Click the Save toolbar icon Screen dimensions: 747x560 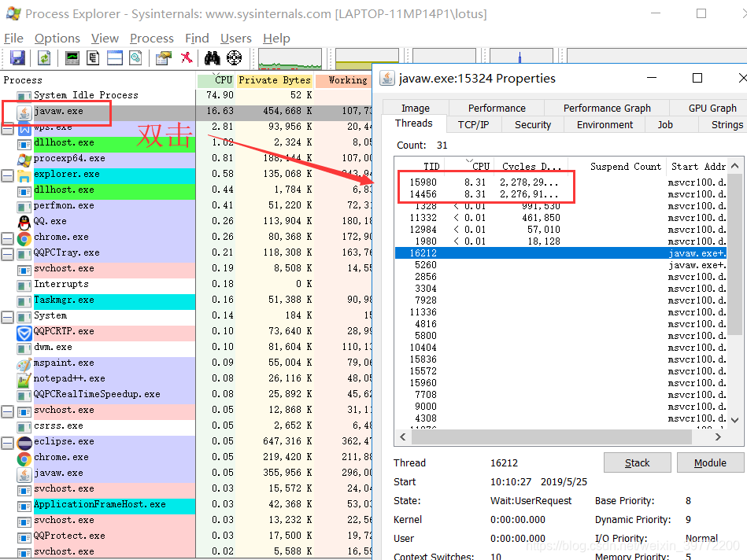point(17,58)
